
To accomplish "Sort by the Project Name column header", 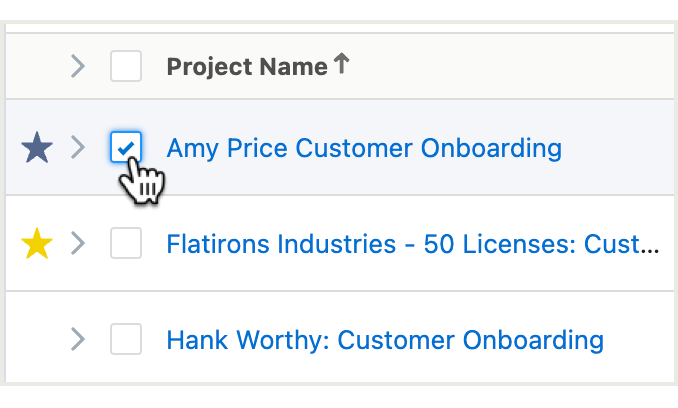I will (247, 67).
